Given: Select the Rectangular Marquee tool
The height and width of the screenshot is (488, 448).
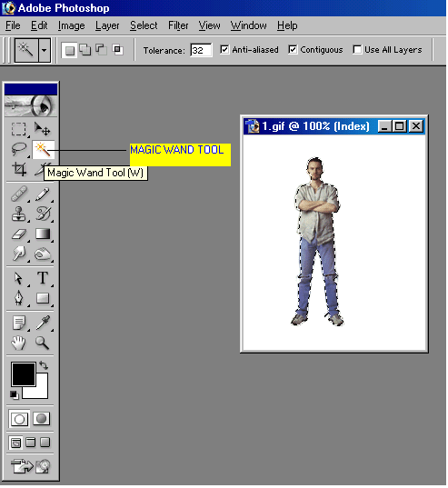Looking at the screenshot, I should (19, 129).
